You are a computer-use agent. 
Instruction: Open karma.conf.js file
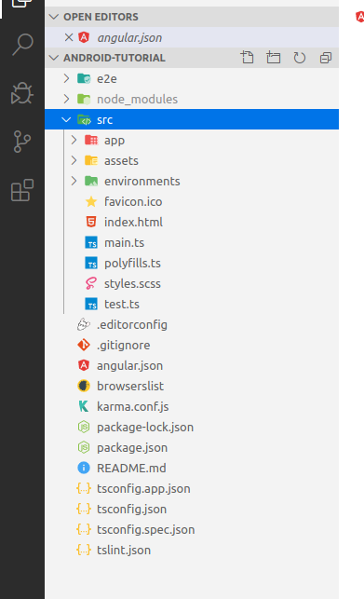tap(132, 407)
